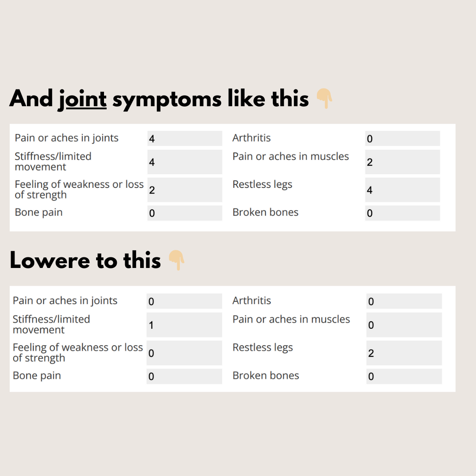
Task: Click the underlined word 'joint' in heading
Action: point(82,99)
